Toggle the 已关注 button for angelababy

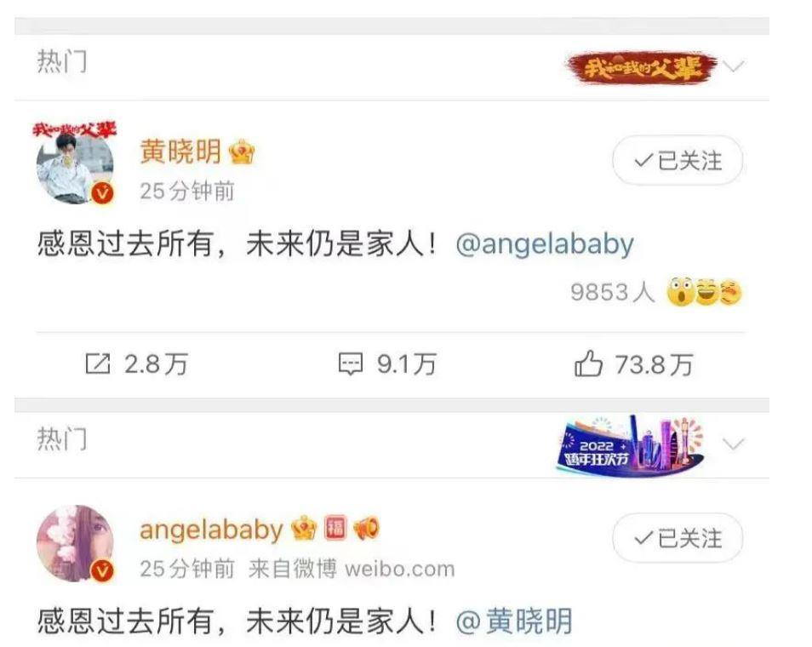[x=678, y=538]
